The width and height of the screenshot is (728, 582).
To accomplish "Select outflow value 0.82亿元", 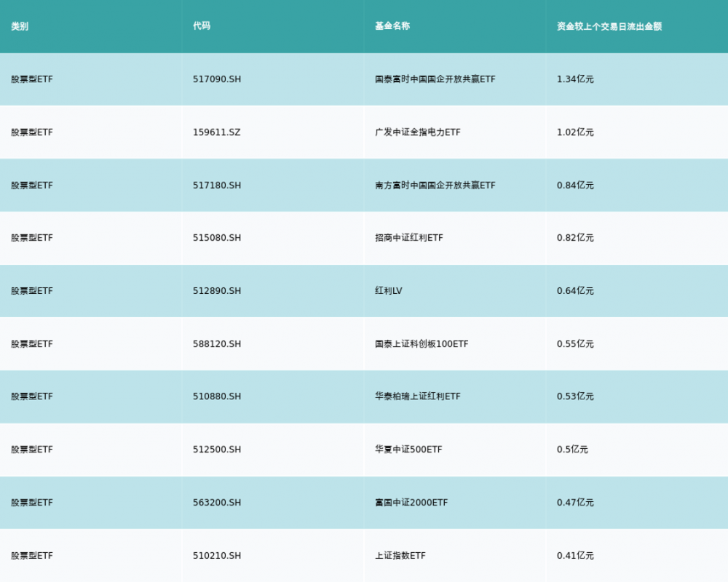I will [575, 238].
